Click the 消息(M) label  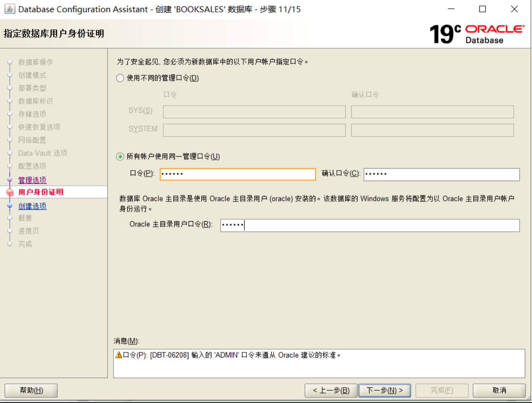(127, 341)
